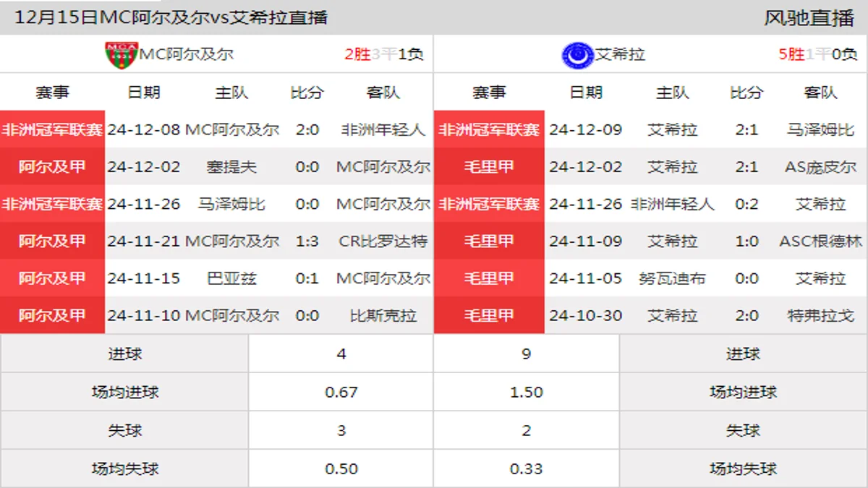Click 阿尔及甲 tag on 24-11-15 row

tap(52, 278)
